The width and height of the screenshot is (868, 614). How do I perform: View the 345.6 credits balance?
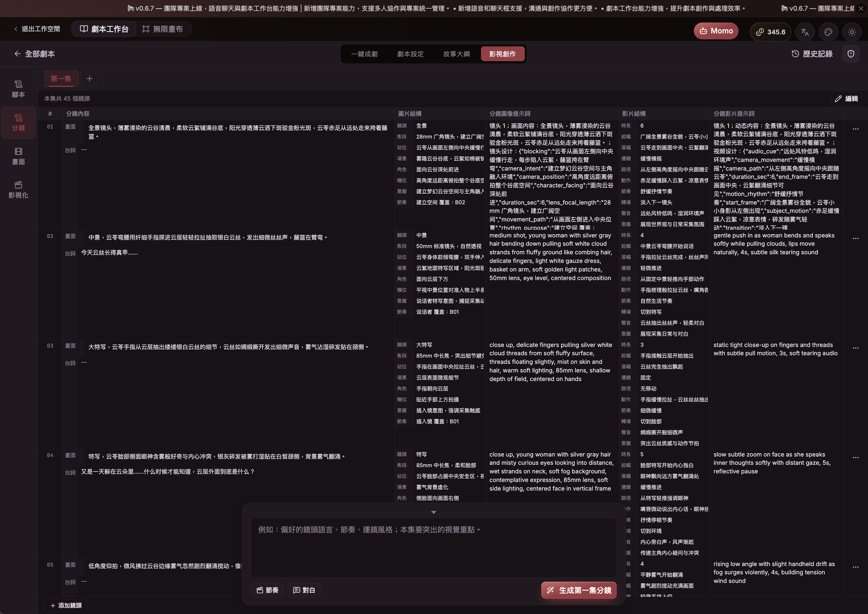coord(770,32)
